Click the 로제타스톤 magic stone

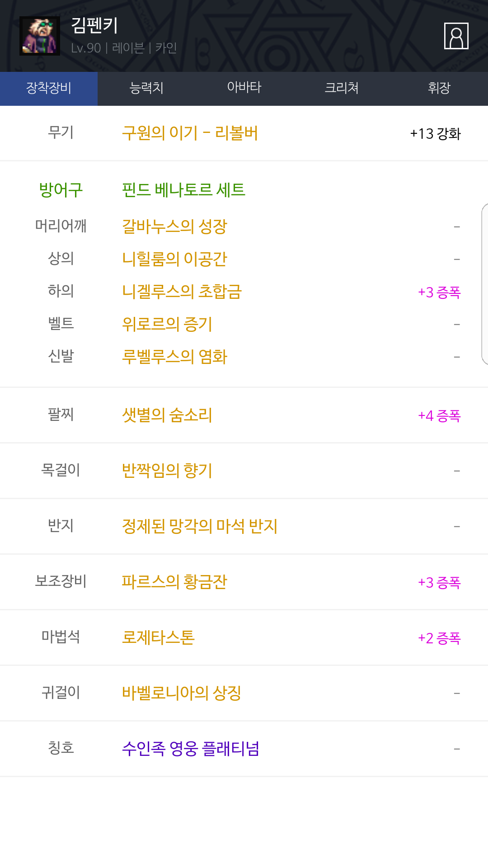pyautogui.click(x=158, y=637)
